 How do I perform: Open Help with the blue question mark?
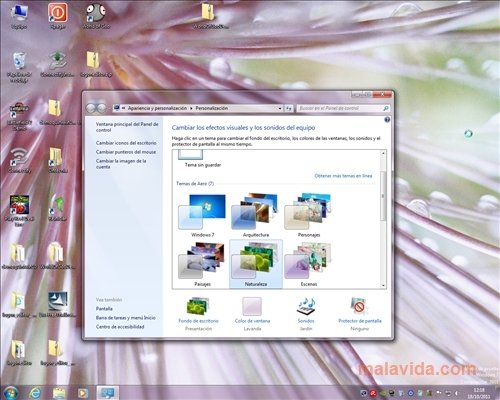(387, 120)
